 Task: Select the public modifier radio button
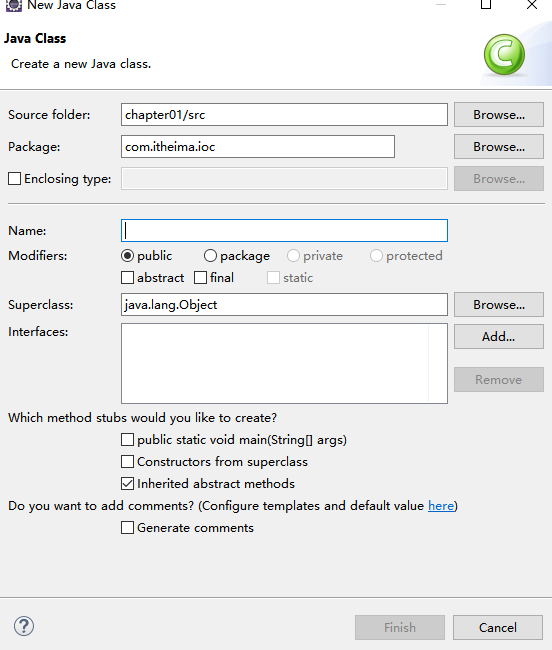coord(128,256)
